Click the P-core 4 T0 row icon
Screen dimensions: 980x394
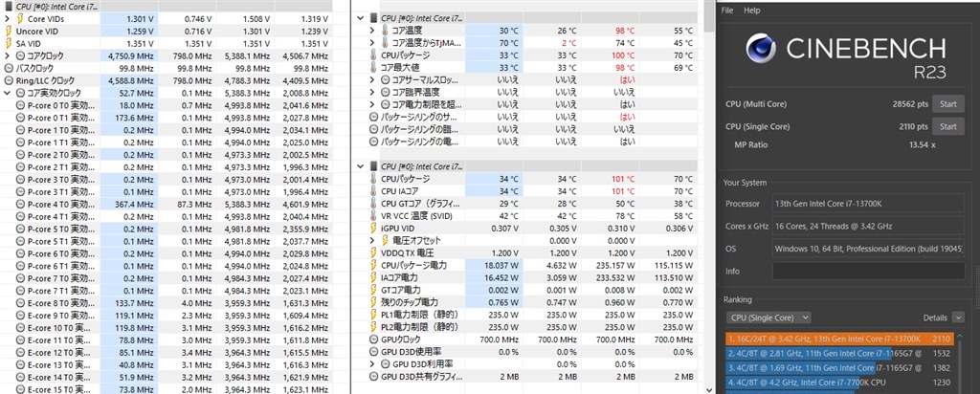click(20, 205)
